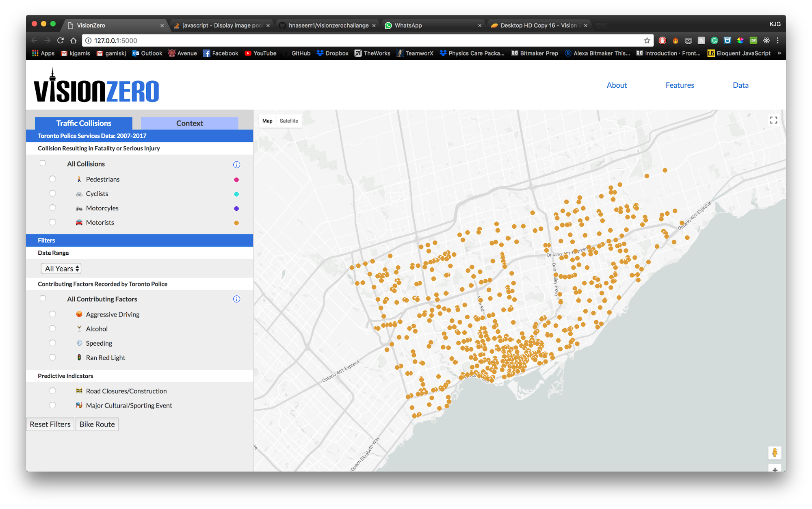The height and width of the screenshot is (509, 812).
Task: Select the Motorcyles radio button
Action: point(52,208)
